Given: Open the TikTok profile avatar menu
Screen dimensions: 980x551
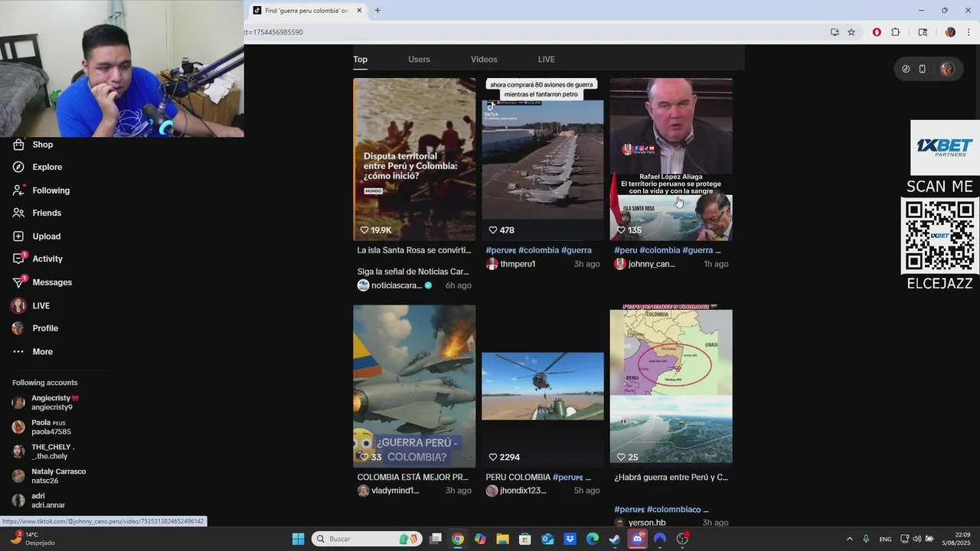Looking at the screenshot, I should coord(947,69).
